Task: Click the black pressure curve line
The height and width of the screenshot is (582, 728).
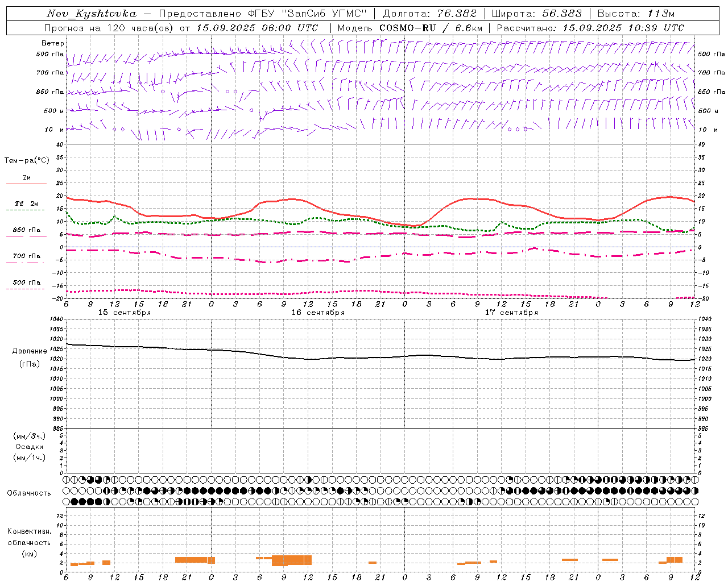Action: coord(380,357)
